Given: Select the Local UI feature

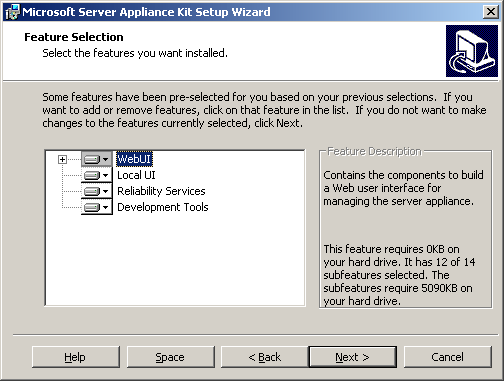Looking at the screenshot, I should pos(136,175).
